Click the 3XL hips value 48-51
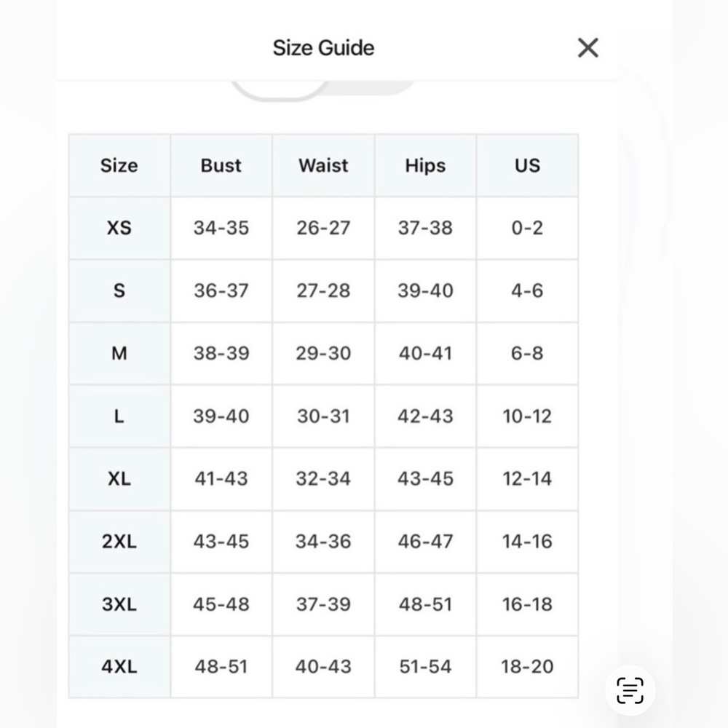Image resolution: width=728 pixels, height=728 pixels. point(425,604)
